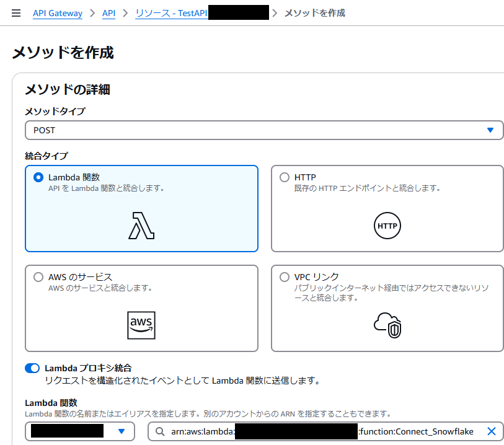Click the メソッドを作成 page title

point(63,53)
